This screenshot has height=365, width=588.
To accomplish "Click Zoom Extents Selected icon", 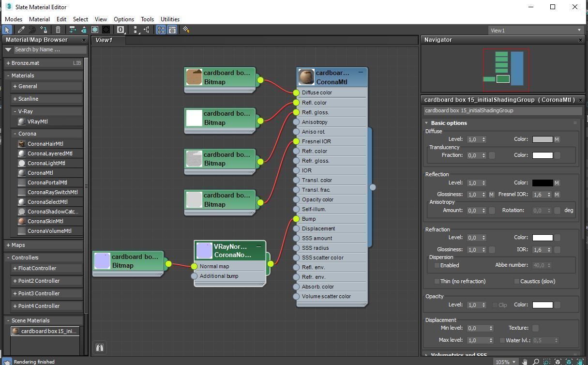I will (x=569, y=362).
